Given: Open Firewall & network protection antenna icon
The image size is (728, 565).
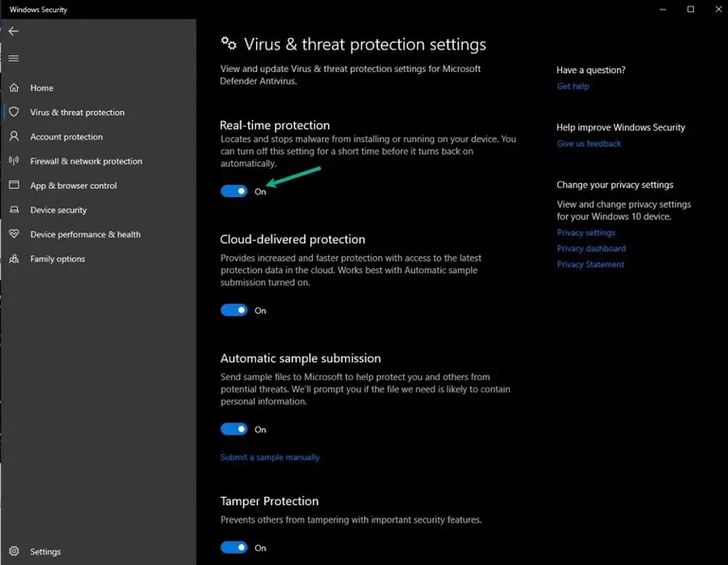Looking at the screenshot, I should pos(14,160).
